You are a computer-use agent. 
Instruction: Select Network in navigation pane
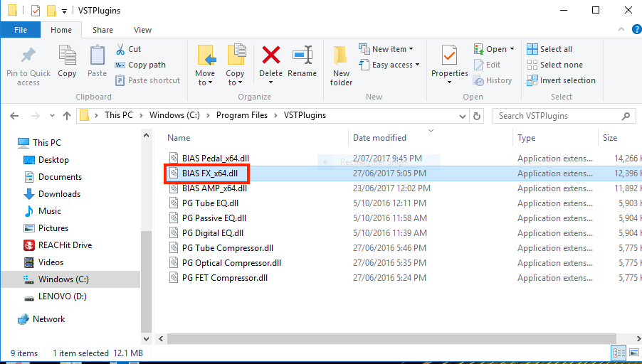[x=41, y=319]
